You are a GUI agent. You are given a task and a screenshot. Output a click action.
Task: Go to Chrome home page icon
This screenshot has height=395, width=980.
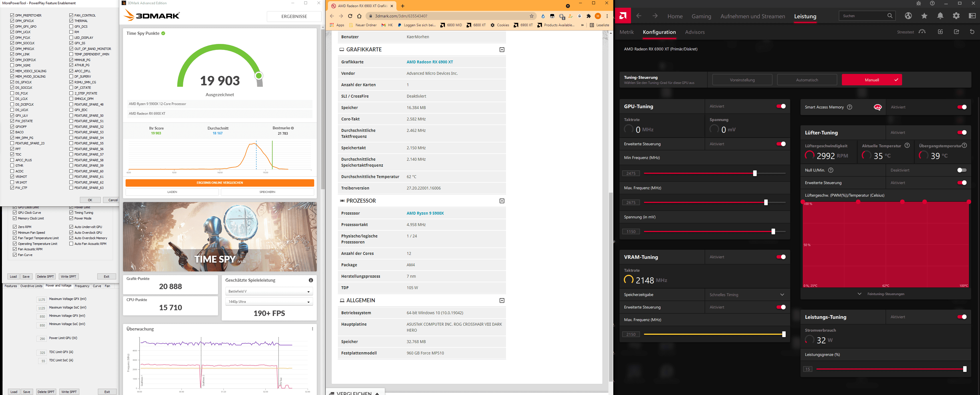point(359,16)
